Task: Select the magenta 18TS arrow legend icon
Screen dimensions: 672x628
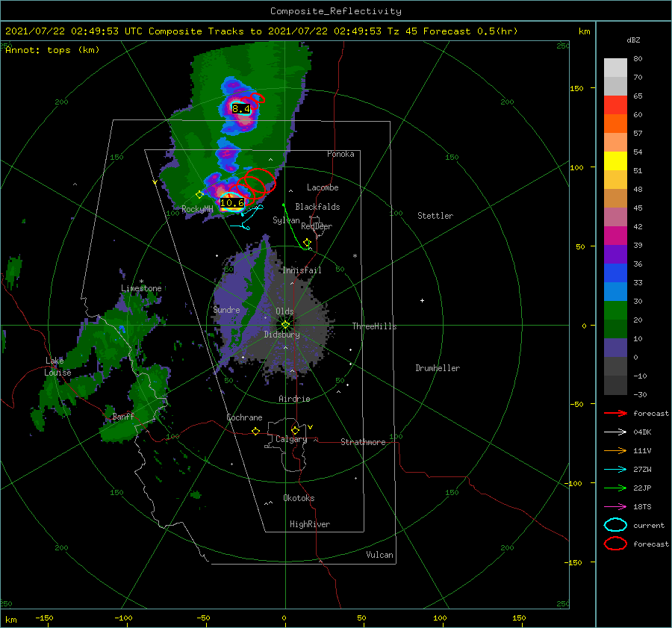Action: click(x=615, y=507)
